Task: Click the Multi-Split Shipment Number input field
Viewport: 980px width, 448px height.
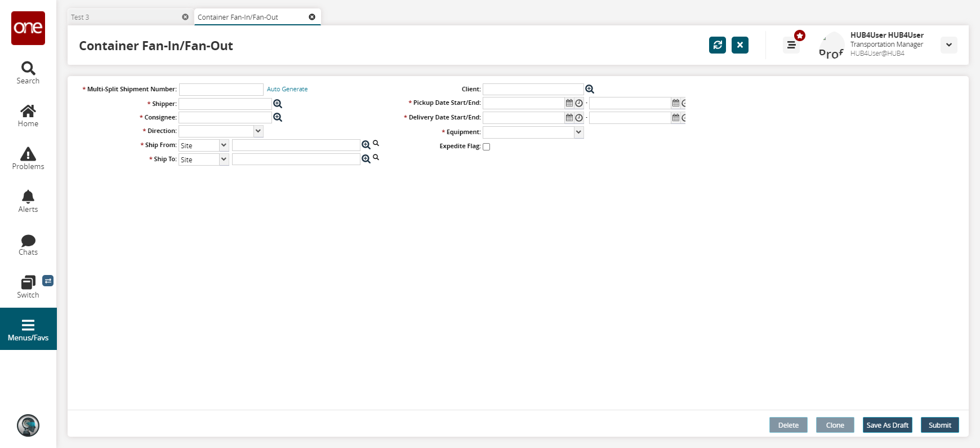Action: tap(221, 89)
